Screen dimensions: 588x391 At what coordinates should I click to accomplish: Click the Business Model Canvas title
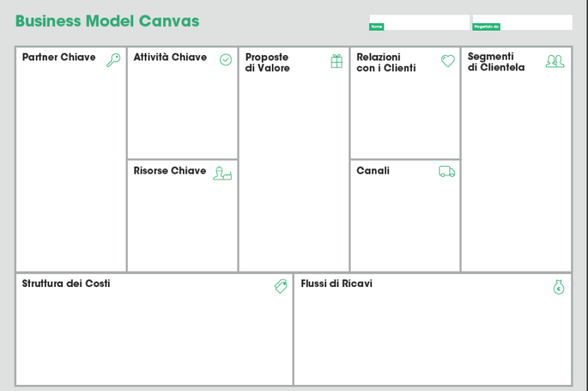pyautogui.click(x=107, y=21)
